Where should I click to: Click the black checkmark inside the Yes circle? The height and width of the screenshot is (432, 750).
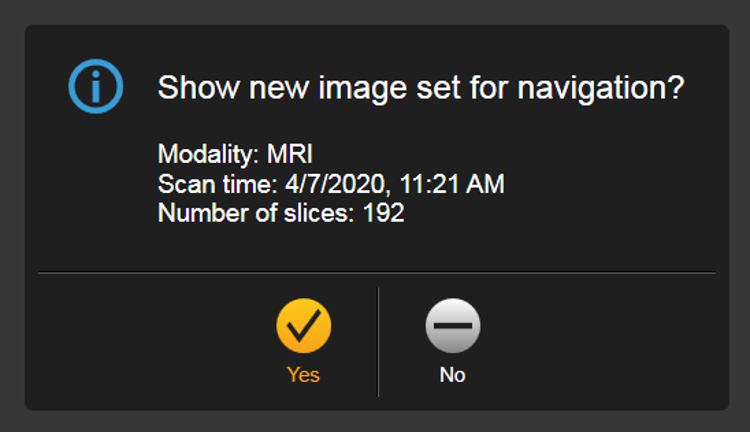click(303, 325)
